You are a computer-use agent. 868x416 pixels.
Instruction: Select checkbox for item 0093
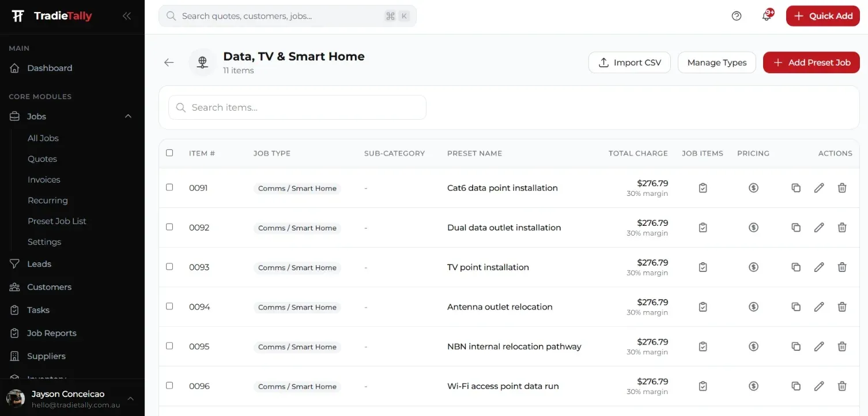(x=169, y=267)
